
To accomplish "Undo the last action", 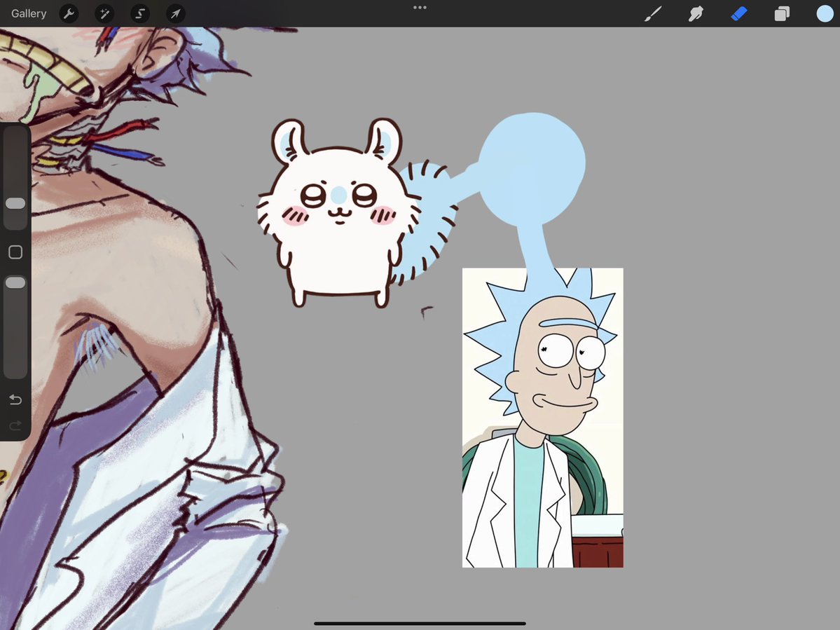I will click(15, 399).
